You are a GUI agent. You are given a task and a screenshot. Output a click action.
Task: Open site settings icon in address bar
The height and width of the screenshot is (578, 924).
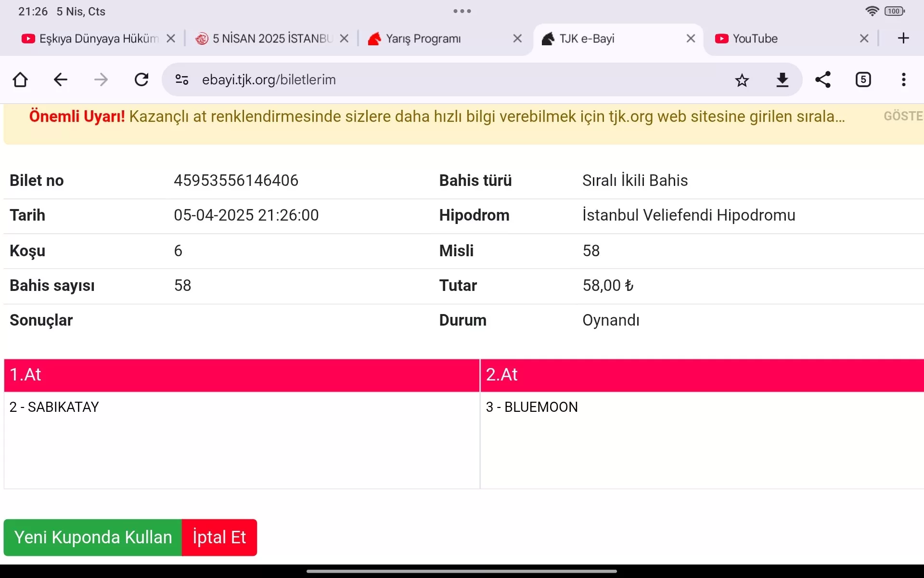coord(182,79)
